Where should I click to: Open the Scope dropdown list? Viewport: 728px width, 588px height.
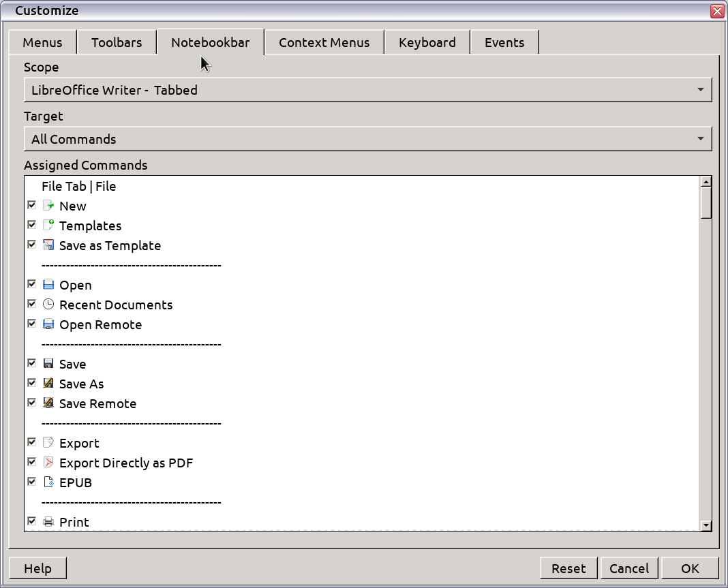click(x=367, y=89)
